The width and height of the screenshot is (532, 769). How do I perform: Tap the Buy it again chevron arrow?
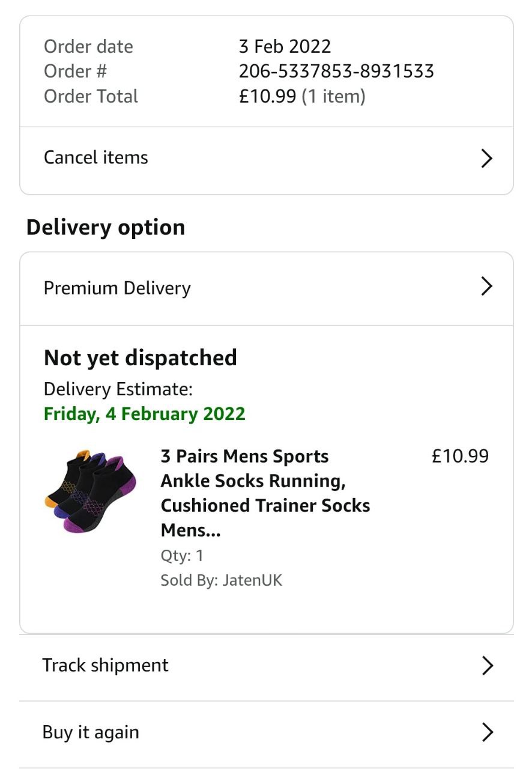(487, 732)
